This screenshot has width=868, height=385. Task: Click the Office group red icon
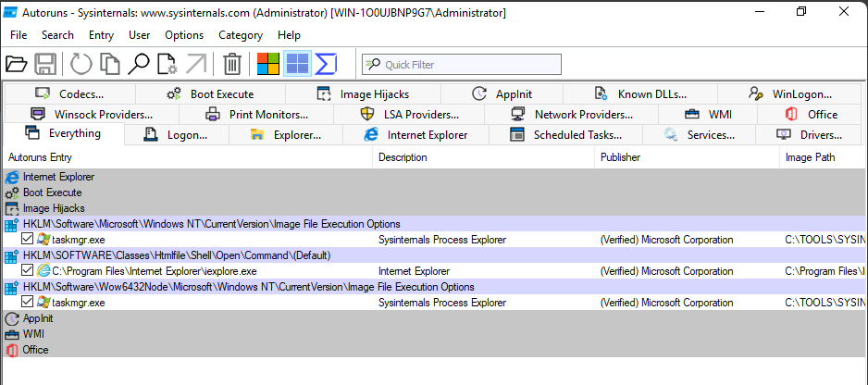point(12,350)
